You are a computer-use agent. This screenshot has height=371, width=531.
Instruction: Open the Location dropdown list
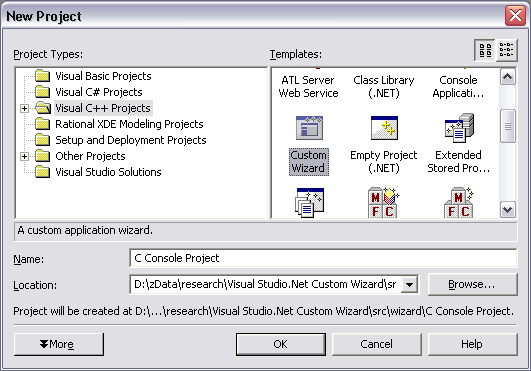[x=409, y=284]
